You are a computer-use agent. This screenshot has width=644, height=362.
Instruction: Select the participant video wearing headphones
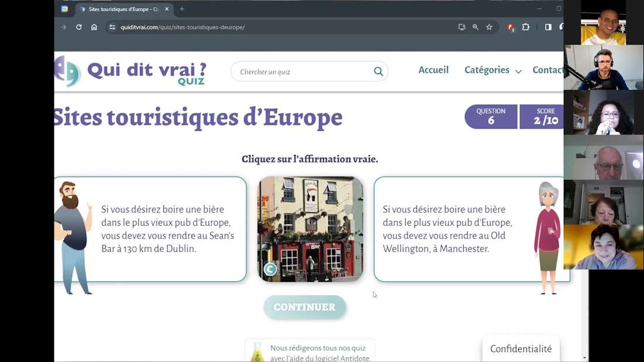604,67
